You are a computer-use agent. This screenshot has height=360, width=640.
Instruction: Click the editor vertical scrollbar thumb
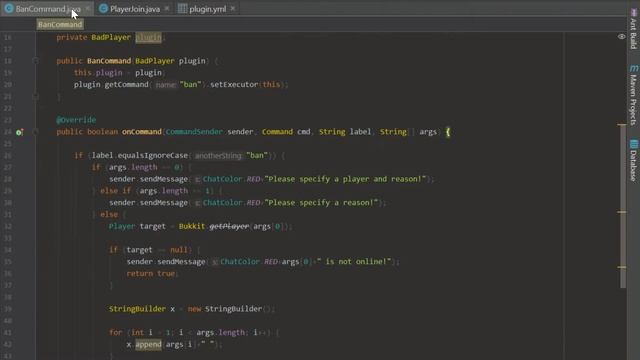coord(623,206)
